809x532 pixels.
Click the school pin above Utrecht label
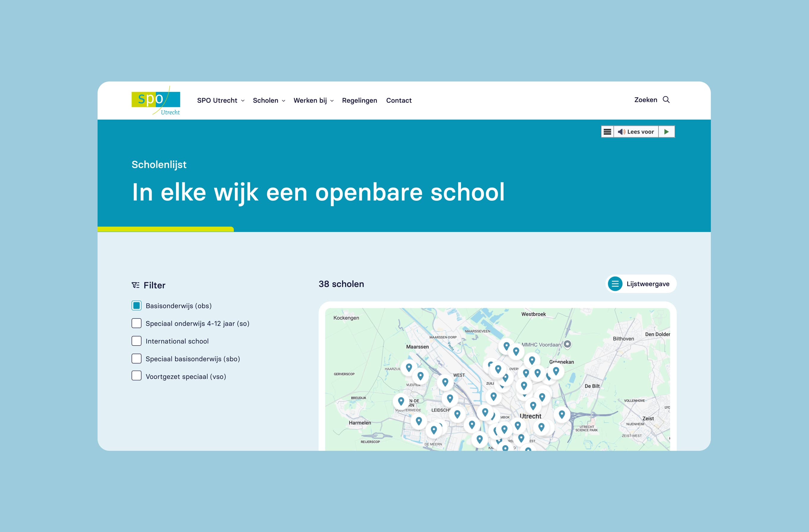533,406
